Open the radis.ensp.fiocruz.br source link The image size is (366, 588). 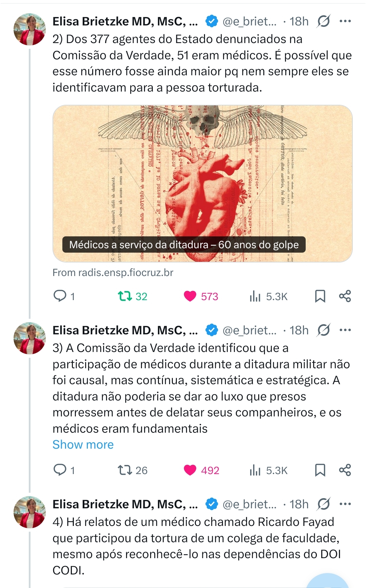(113, 273)
